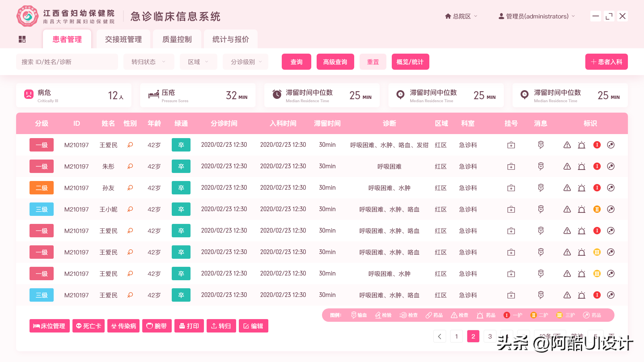Screen dimensions: 644x362
Task: Click warning triangle in 王小妮 row
Action: 567,209
